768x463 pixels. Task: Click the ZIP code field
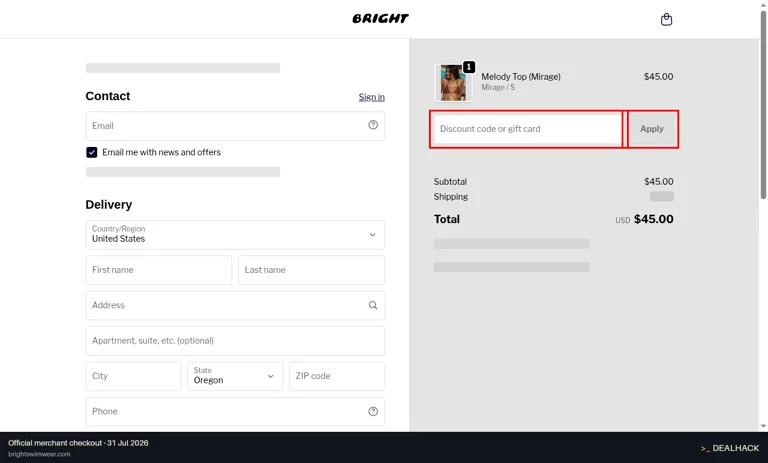coord(337,376)
